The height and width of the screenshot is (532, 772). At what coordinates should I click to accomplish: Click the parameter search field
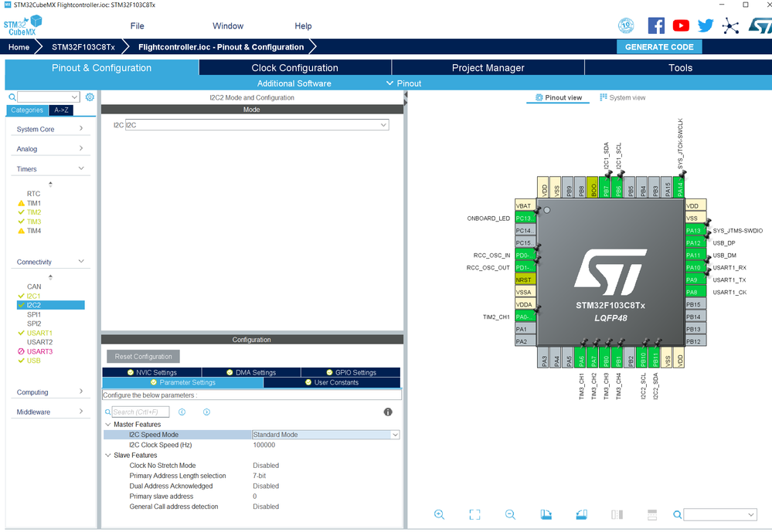click(x=141, y=412)
